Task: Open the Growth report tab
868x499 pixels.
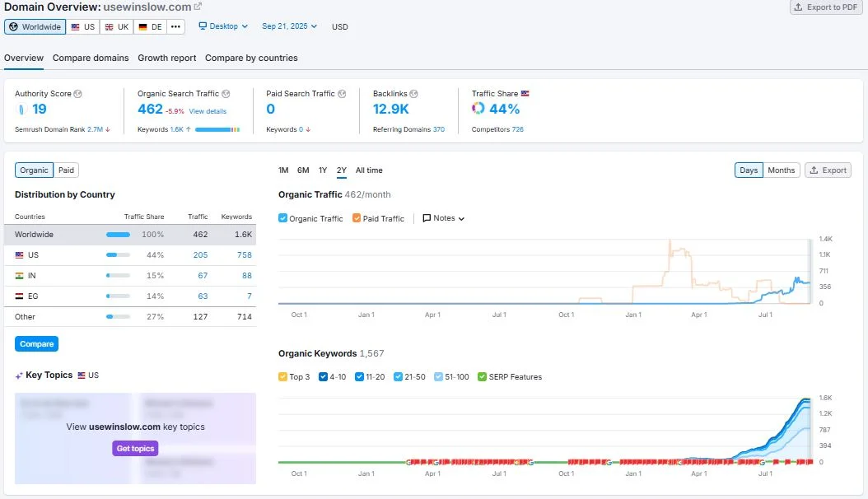Action: [167, 58]
